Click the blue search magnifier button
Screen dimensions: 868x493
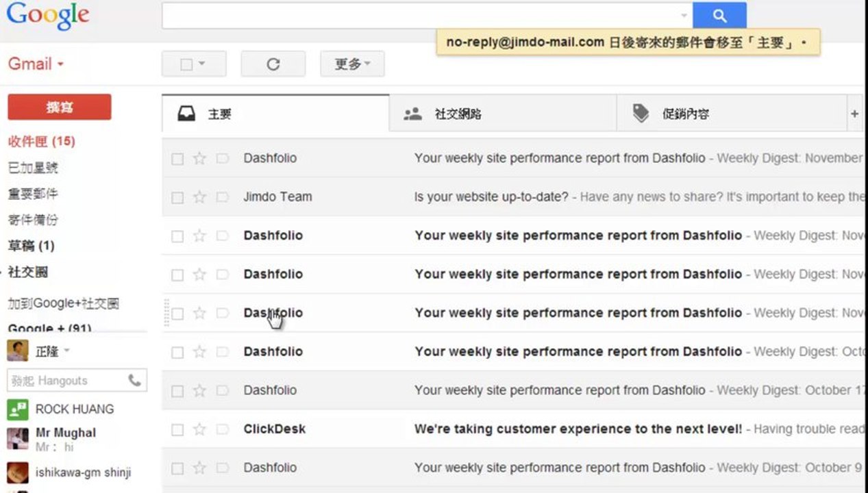719,16
